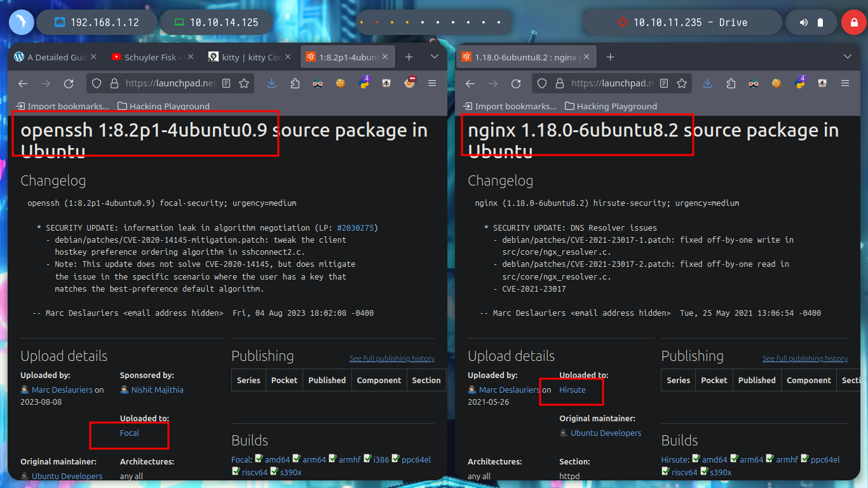Open extensions puzzle icon in nginx window

(x=731, y=83)
